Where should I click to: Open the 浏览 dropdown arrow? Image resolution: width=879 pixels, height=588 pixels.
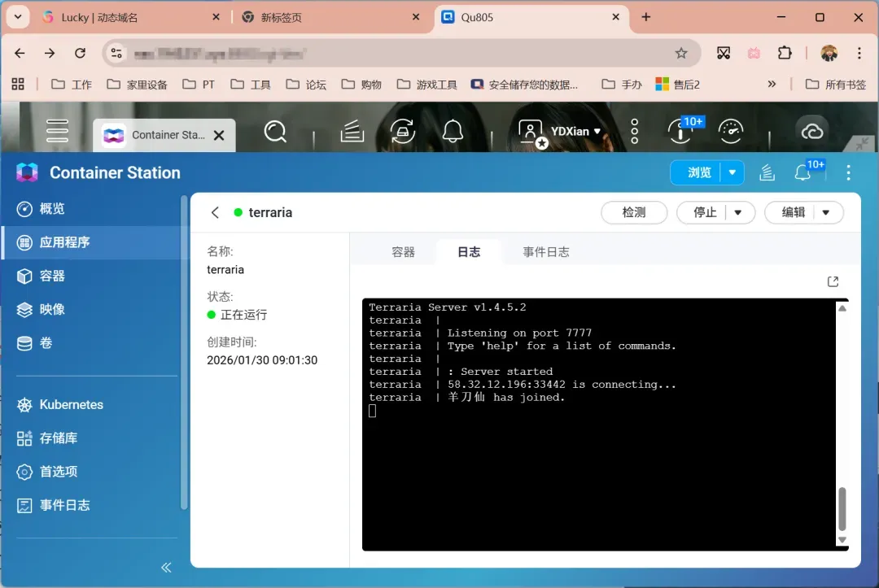pyautogui.click(x=732, y=172)
